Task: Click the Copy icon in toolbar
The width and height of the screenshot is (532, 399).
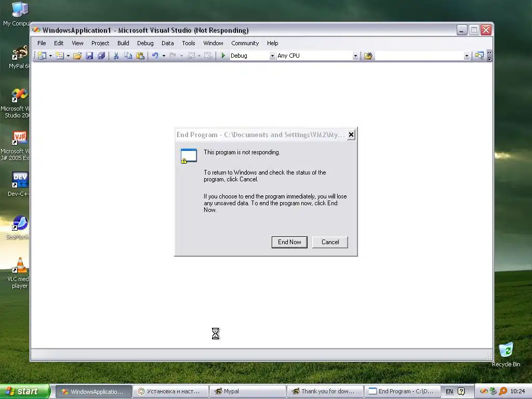Action: pyautogui.click(x=128, y=56)
